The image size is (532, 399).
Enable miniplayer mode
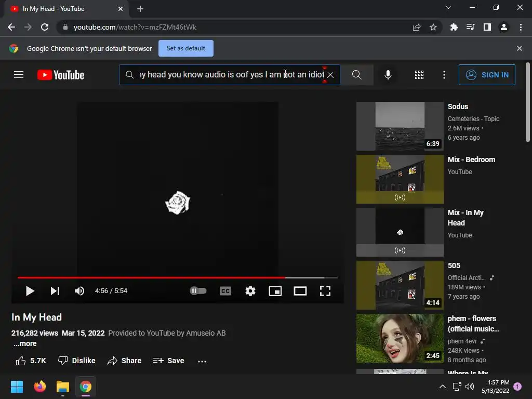click(275, 291)
